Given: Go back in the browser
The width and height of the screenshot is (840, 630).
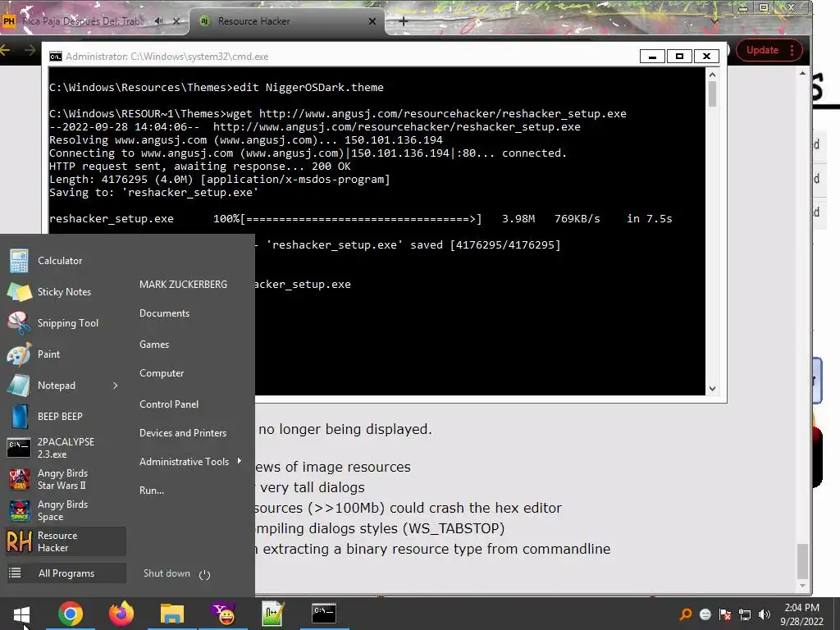Looking at the screenshot, I should (6, 50).
